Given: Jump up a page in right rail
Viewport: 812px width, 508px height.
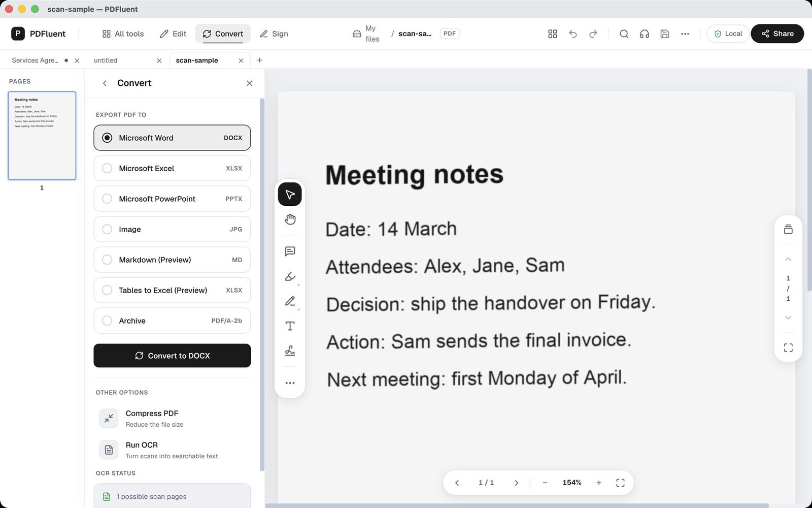Looking at the screenshot, I should (x=788, y=259).
